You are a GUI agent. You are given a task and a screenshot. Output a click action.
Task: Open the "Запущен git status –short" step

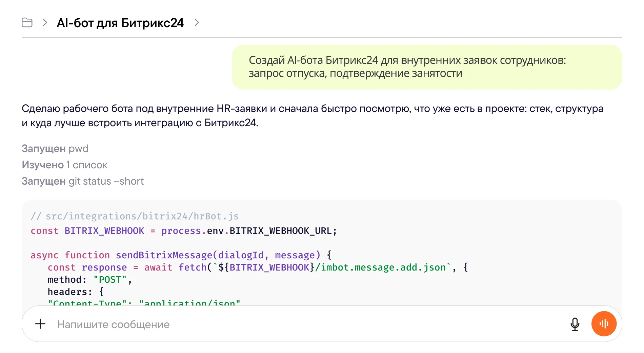click(83, 181)
